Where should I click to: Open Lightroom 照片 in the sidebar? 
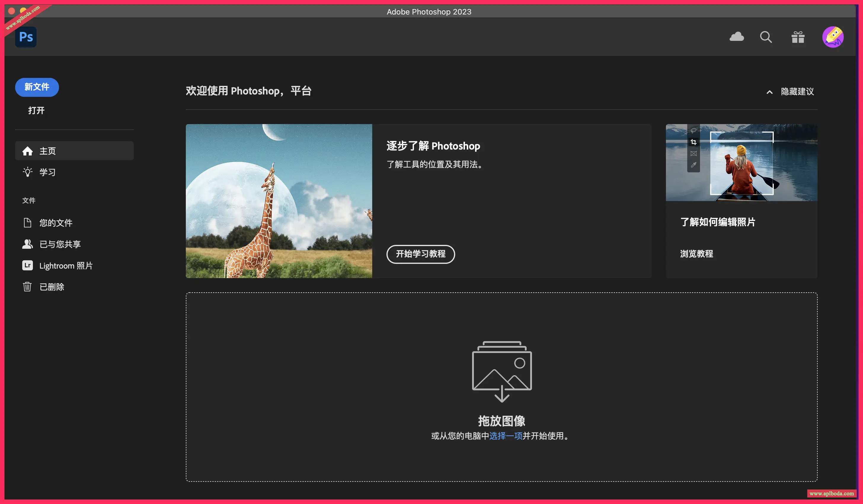(74, 266)
